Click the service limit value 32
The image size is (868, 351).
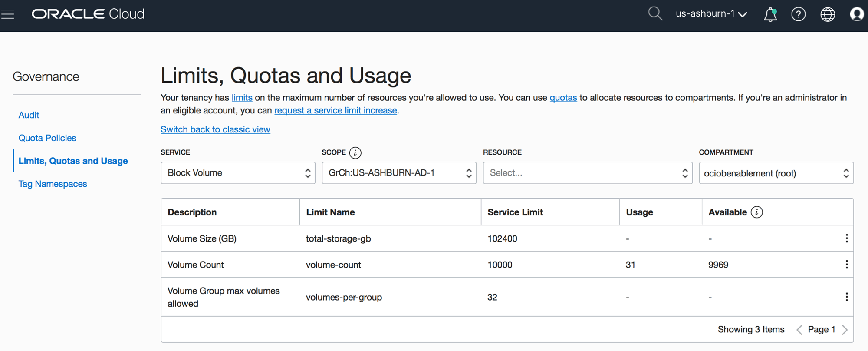(492, 297)
